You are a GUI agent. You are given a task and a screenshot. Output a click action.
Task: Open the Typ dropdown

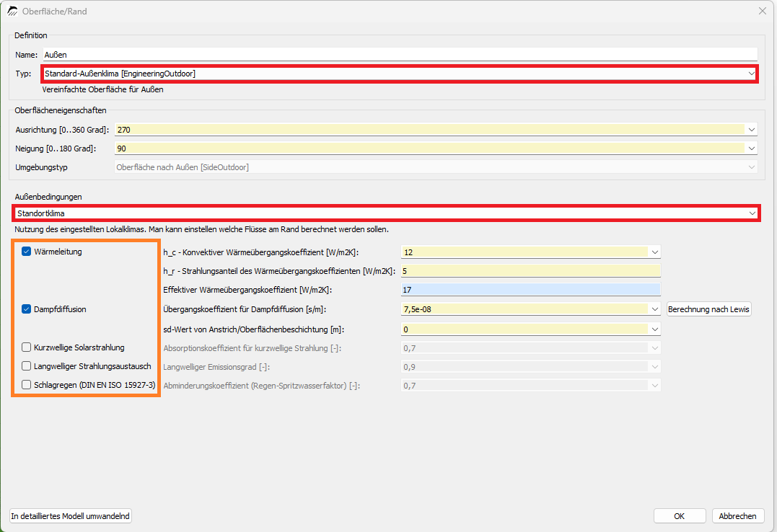(x=400, y=74)
